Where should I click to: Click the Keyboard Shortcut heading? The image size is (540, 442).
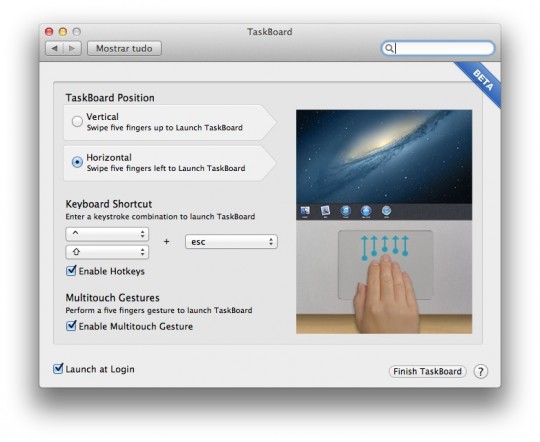109,204
